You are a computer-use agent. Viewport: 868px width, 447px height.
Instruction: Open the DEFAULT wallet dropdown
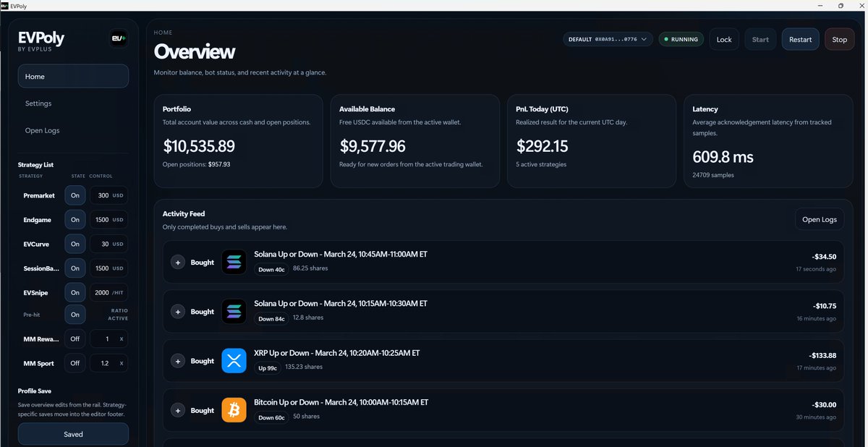coord(608,39)
